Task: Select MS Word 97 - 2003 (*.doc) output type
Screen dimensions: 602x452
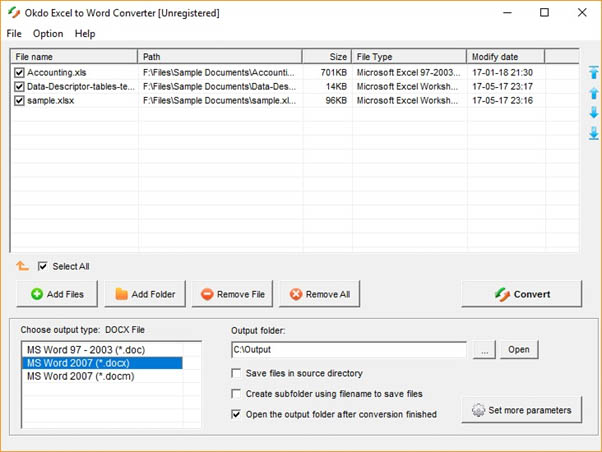Action: tap(102, 350)
